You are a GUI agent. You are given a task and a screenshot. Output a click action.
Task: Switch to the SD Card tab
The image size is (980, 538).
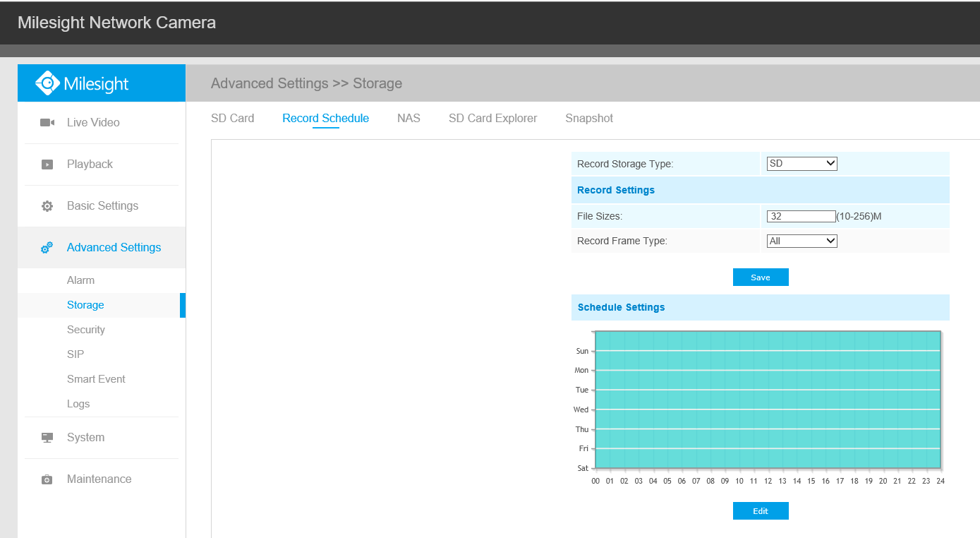(232, 119)
